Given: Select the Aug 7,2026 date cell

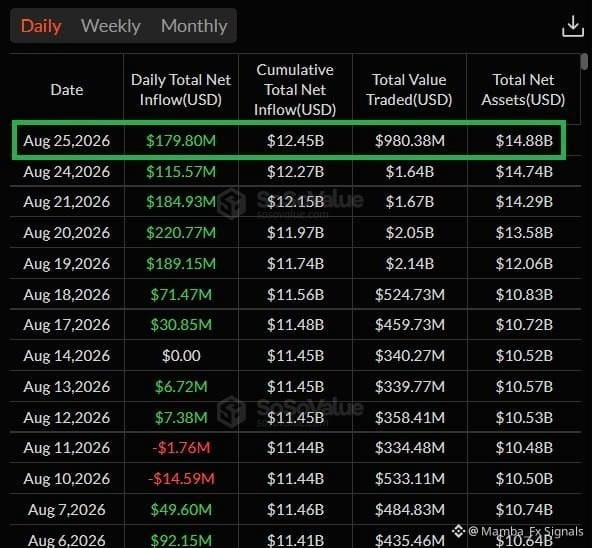Looking at the screenshot, I should 67,510.
